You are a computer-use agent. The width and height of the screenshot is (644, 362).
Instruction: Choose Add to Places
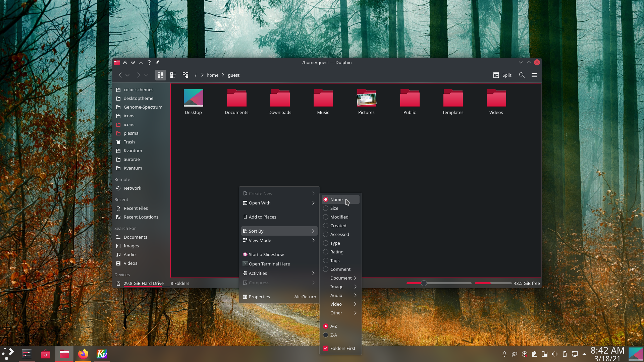click(x=279, y=217)
